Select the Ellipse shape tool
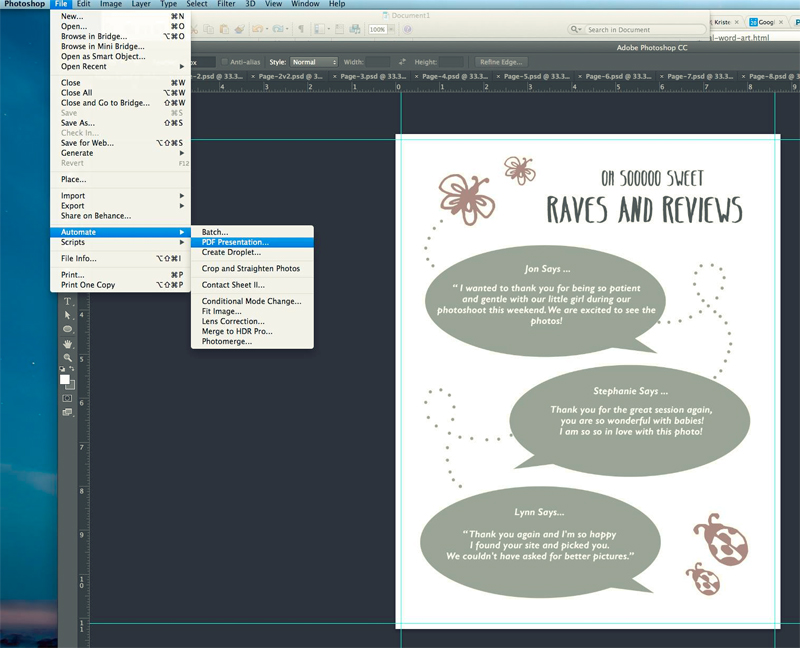The height and width of the screenshot is (648, 800). [67, 329]
